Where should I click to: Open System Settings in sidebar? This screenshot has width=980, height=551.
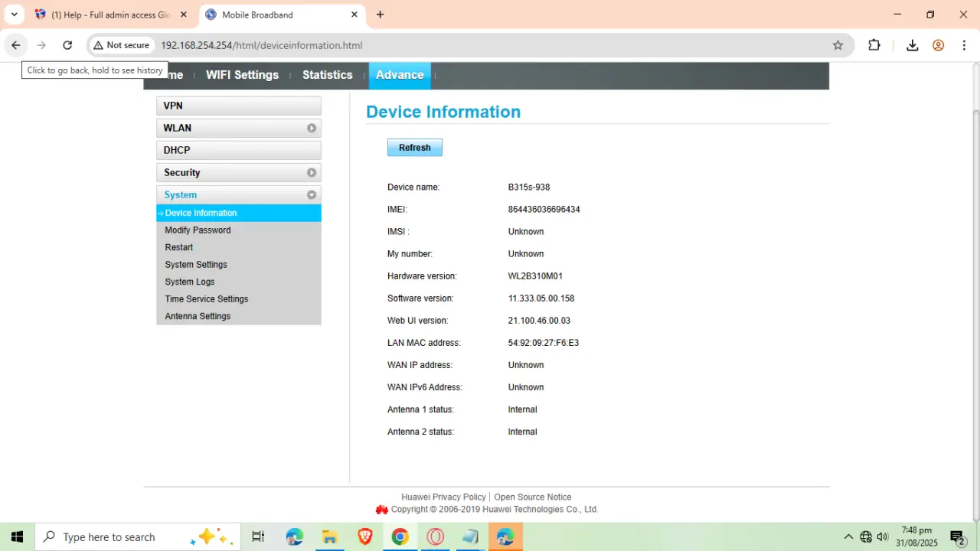click(x=196, y=265)
